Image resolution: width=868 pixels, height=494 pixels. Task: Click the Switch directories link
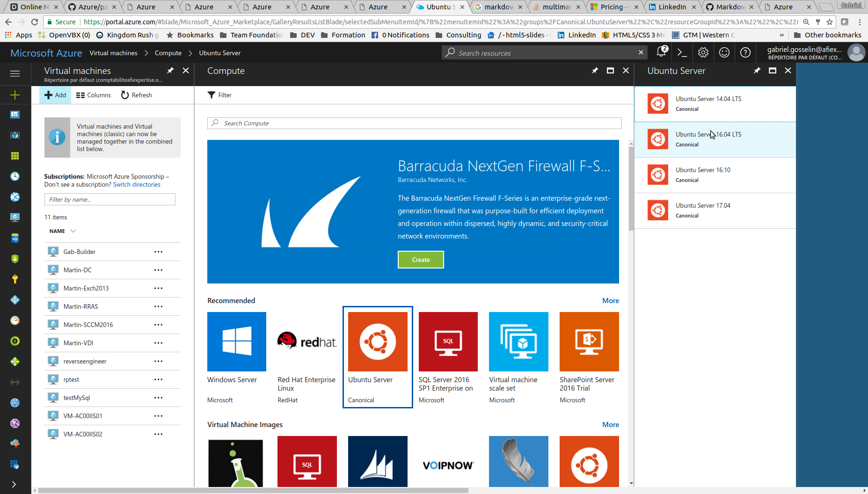point(137,184)
